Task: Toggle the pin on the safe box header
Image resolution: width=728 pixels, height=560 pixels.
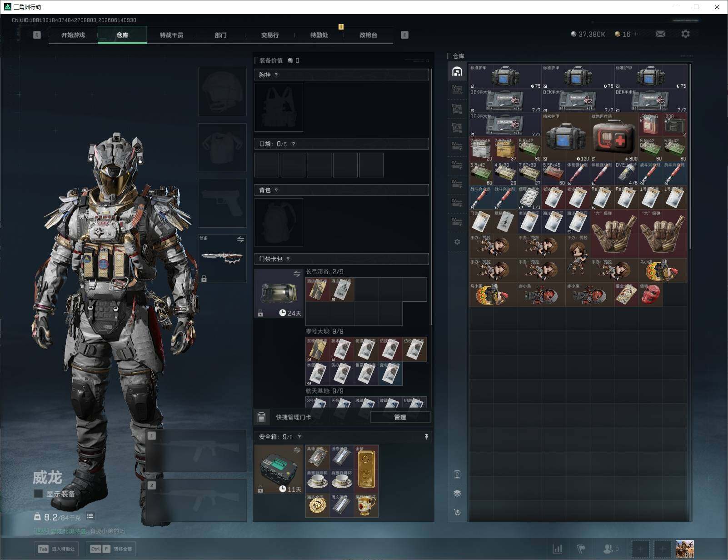Action: point(426,437)
